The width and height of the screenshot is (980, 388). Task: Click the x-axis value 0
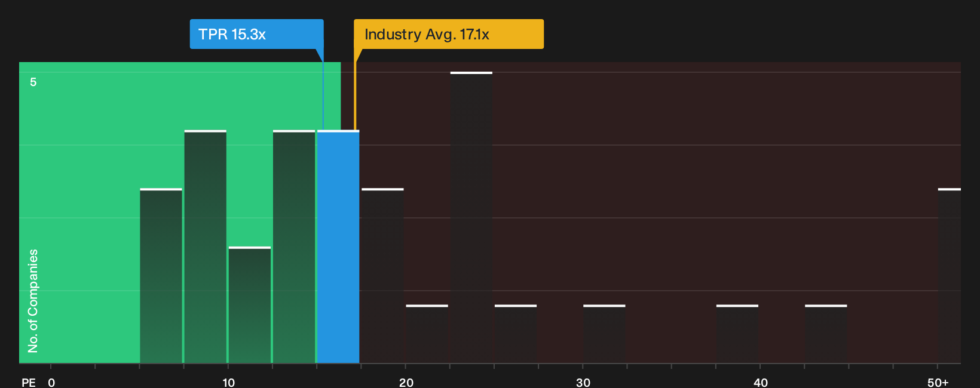(51, 382)
